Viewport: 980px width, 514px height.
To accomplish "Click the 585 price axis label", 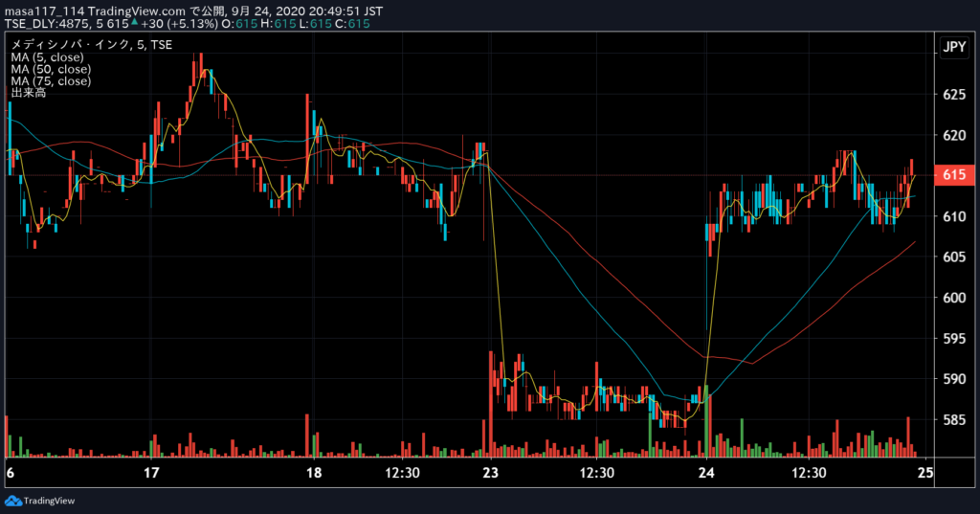I will 954,419.
